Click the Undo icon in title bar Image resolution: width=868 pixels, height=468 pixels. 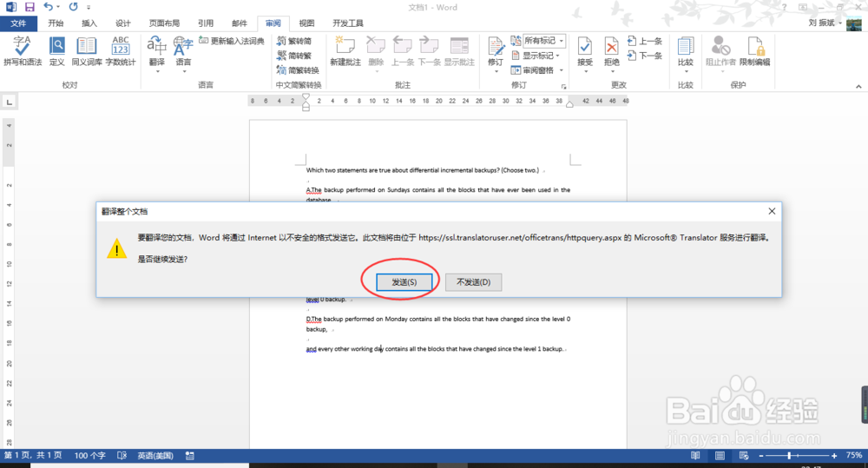point(48,7)
